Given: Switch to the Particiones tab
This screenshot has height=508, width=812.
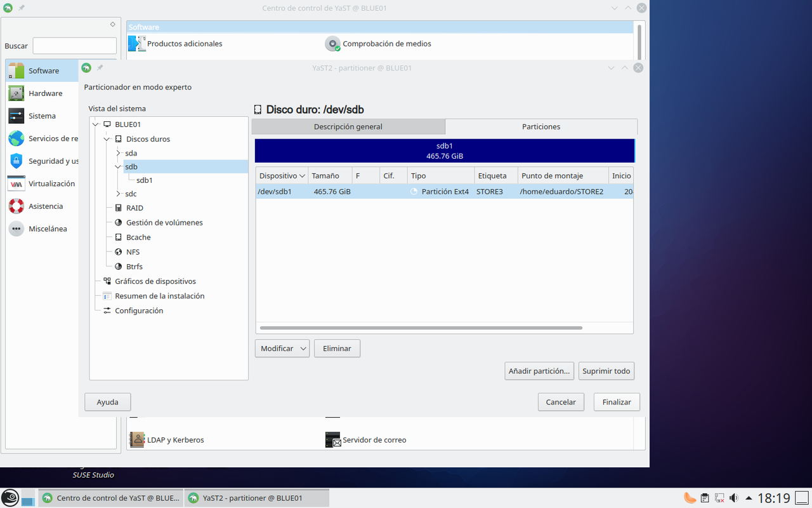Looking at the screenshot, I should pyautogui.click(x=541, y=126).
